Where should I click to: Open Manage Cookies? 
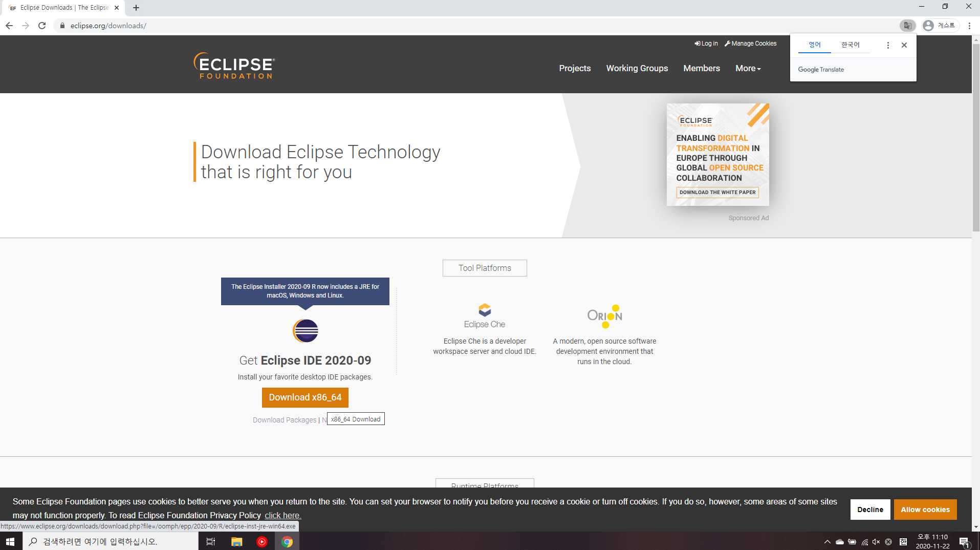click(x=751, y=44)
